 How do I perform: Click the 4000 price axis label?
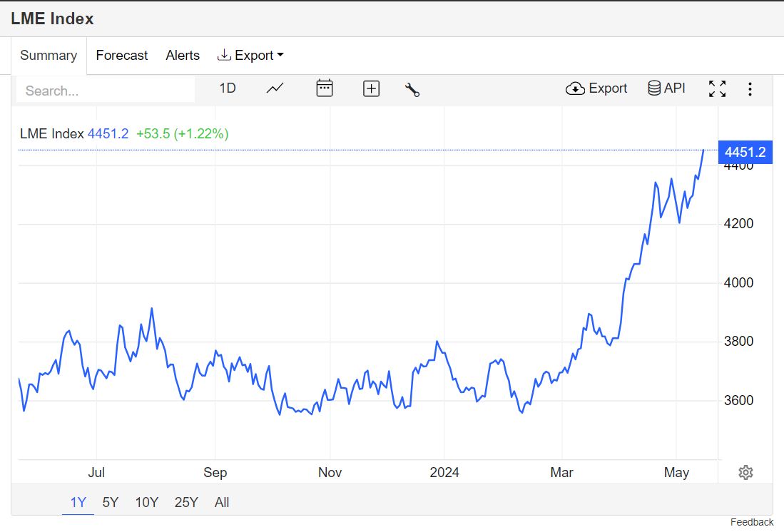pos(738,283)
